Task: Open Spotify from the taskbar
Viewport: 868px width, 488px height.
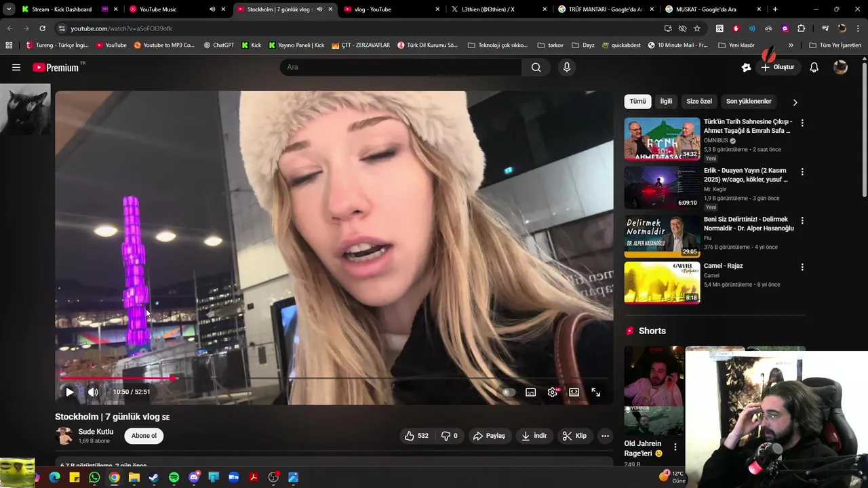Action: [x=174, y=478]
